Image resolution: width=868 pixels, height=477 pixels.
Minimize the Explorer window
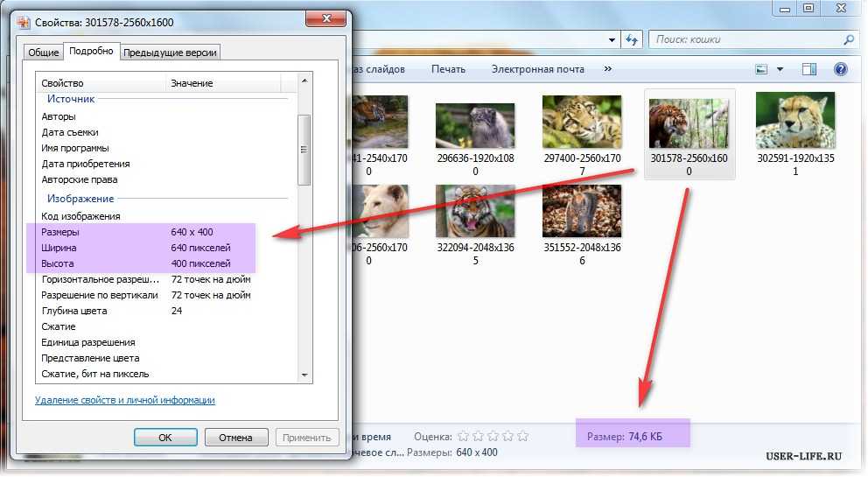[784, 9]
